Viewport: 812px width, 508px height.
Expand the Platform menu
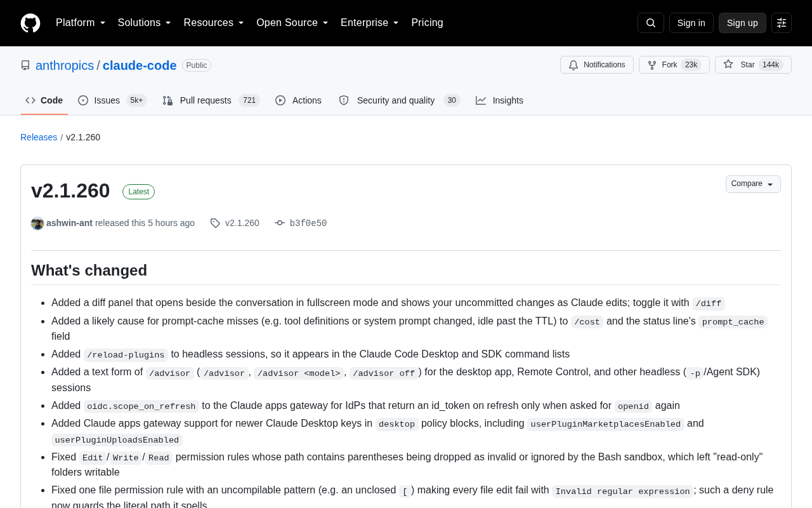click(81, 23)
